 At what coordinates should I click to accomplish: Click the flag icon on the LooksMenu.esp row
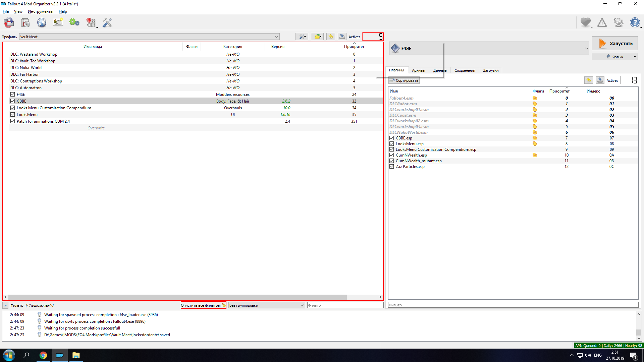pyautogui.click(x=535, y=144)
